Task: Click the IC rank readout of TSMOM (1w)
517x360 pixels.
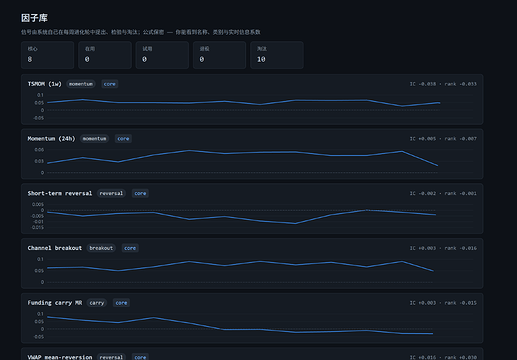Action: coord(443,84)
